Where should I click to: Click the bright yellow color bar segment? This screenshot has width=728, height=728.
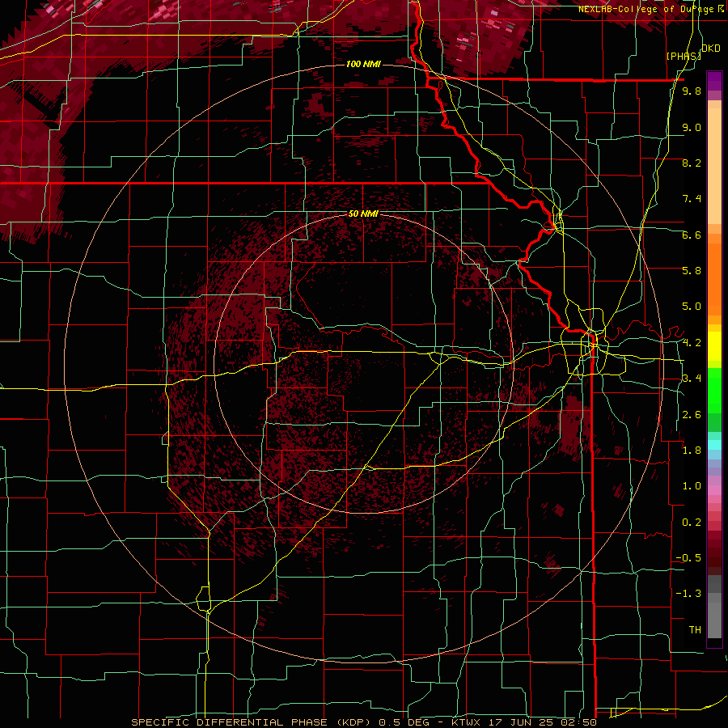click(x=714, y=346)
